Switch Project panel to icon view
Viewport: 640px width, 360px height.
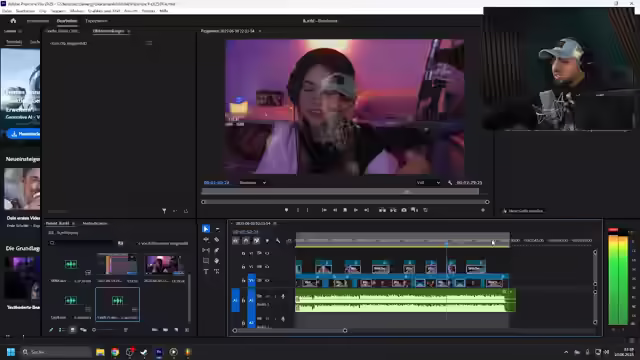click(x=72, y=330)
